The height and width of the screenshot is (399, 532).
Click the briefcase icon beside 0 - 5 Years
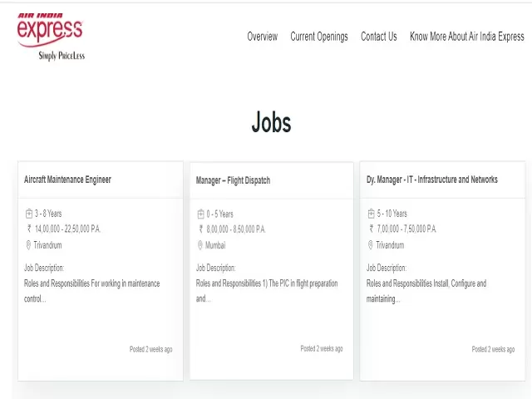point(200,214)
